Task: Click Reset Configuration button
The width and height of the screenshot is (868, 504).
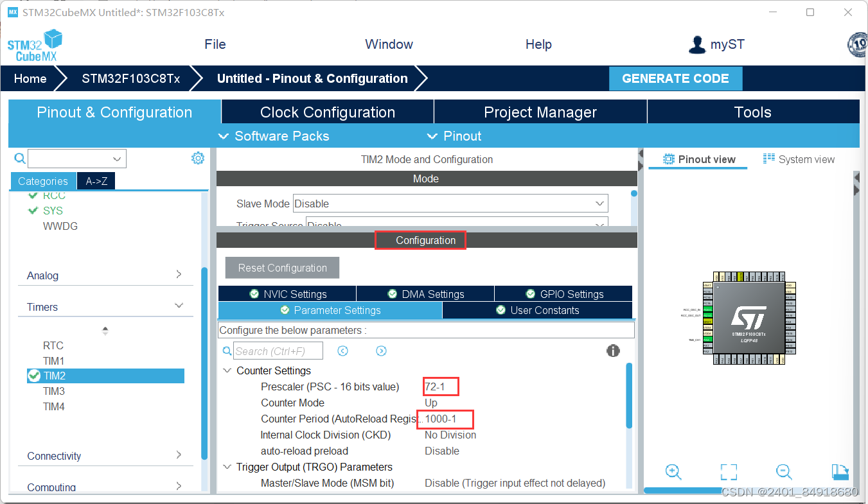Action: coord(282,268)
